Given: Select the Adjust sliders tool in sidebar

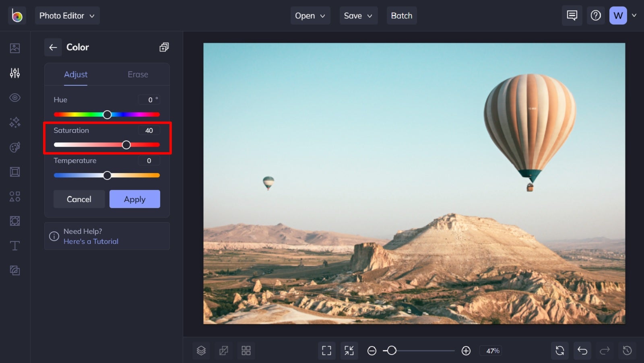Looking at the screenshot, I should pos(15,73).
